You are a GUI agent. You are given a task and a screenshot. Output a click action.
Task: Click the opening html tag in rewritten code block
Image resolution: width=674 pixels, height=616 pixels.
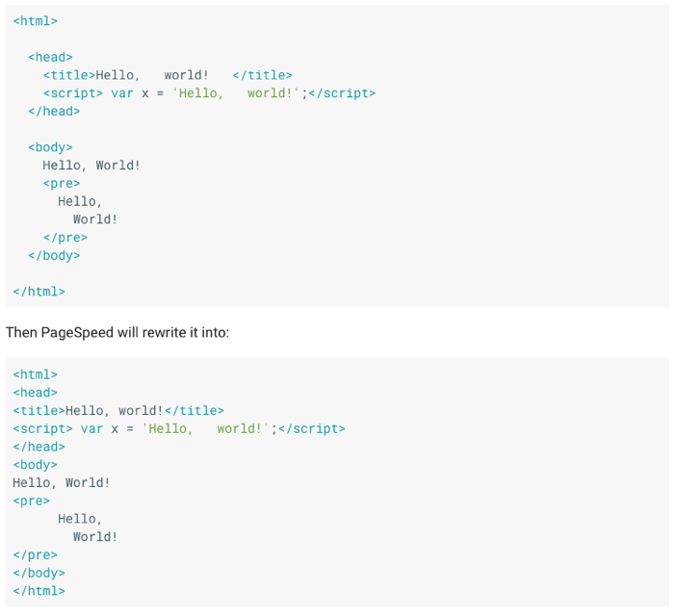[35, 374]
